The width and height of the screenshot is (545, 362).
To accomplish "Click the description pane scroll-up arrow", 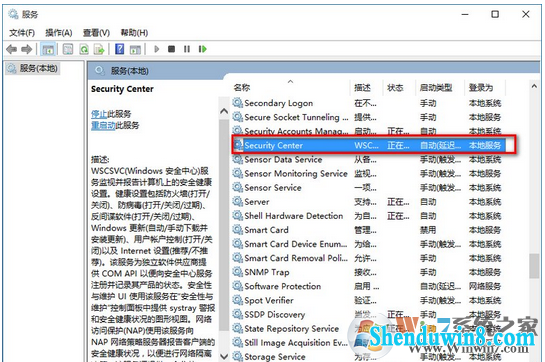I will point(224,111).
